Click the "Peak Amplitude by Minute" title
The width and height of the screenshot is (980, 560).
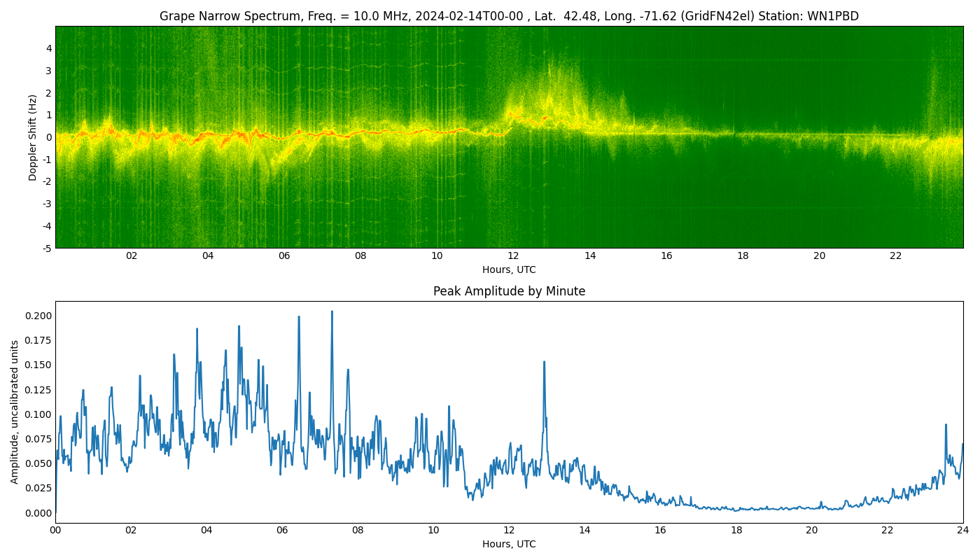pyautogui.click(x=509, y=291)
